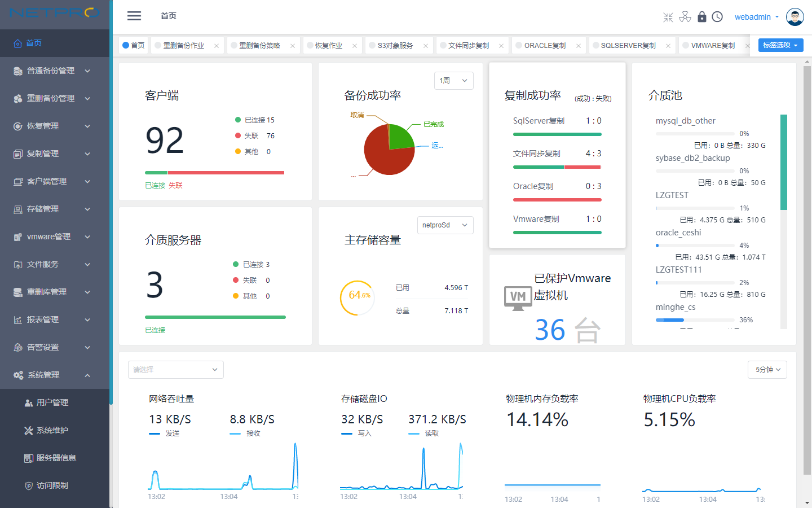This screenshot has width=812, height=508.
Task: Expand the 存储管理 menu chevron
Action: coord(87,209)
